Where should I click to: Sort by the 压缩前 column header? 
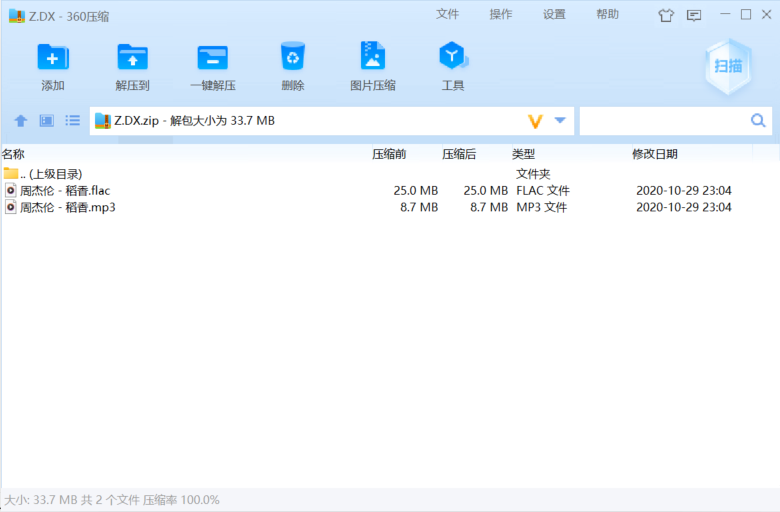pyautogui.click(x=389, y=154)
